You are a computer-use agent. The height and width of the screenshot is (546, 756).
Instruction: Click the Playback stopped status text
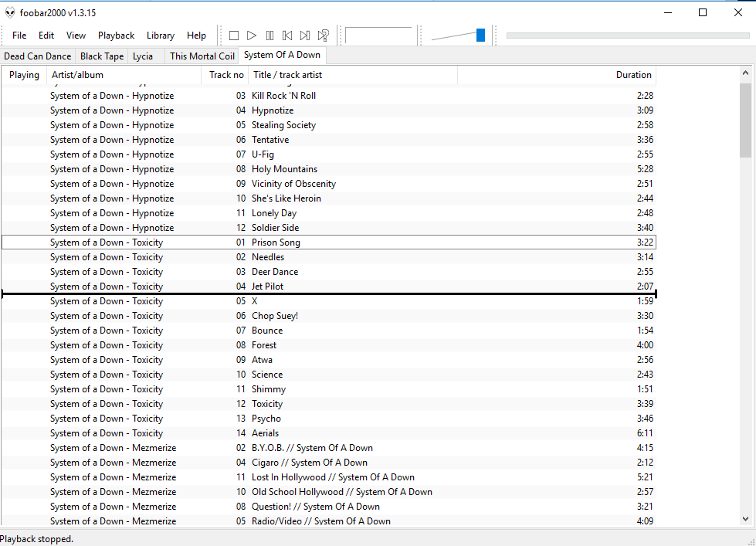click(x=36, y=539)
